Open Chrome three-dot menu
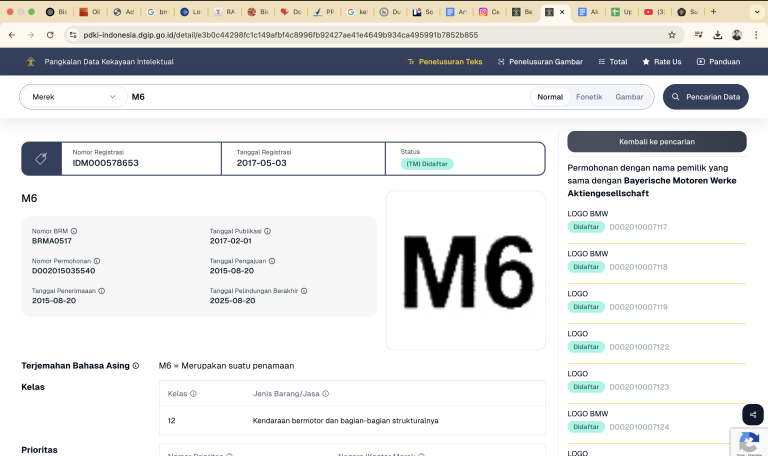 [756, 35]
